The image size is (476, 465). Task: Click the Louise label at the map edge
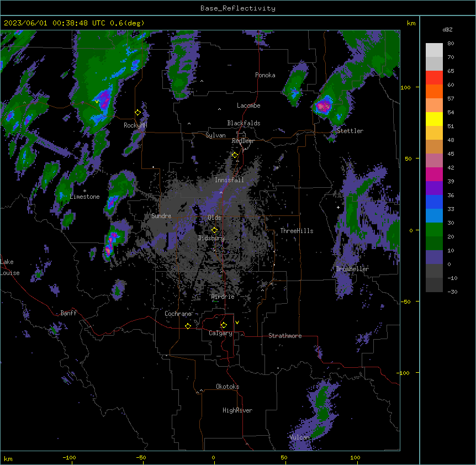10,273
